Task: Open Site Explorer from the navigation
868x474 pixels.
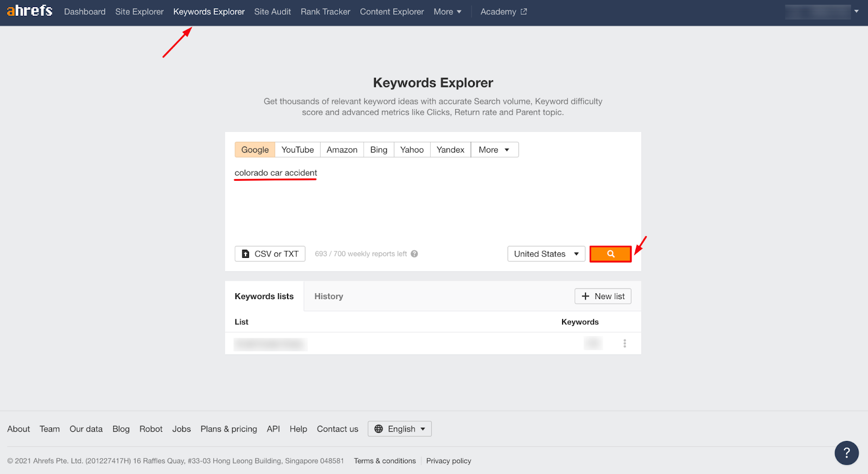Action: coord(139,11)
